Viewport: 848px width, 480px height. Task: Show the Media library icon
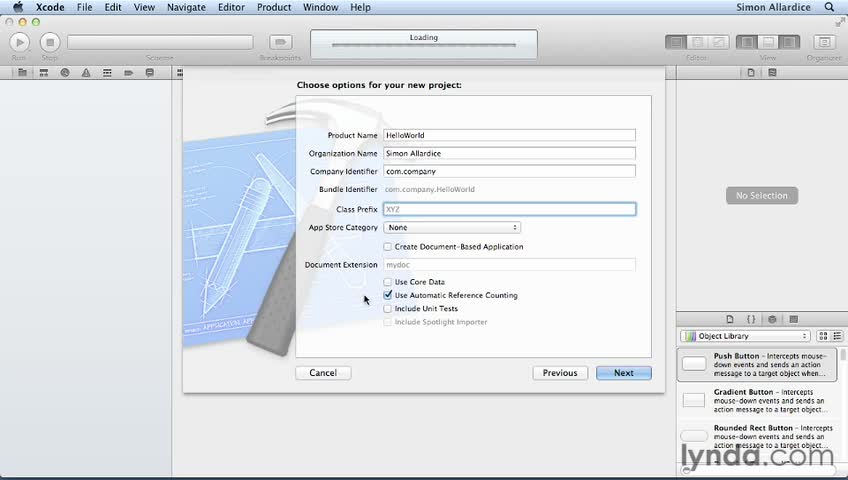[x=793, y=319]
